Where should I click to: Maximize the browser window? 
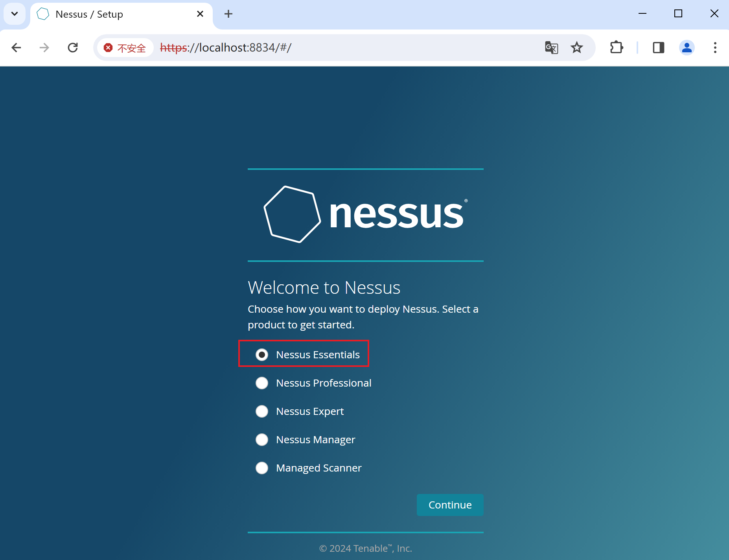pos(678,14)
